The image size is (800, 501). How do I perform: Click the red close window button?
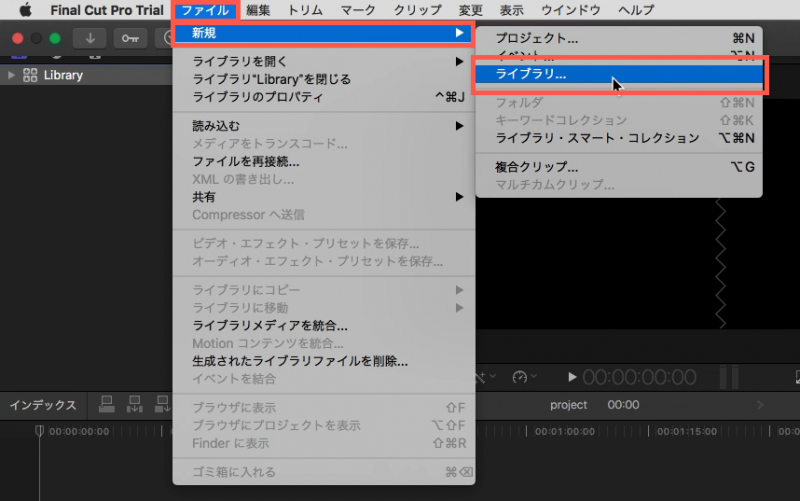coord(18,38)
